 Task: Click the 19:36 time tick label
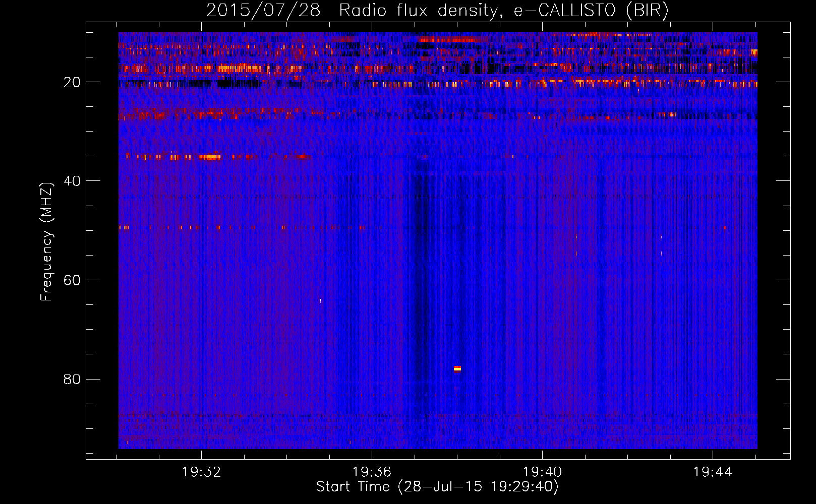(372, 472)
